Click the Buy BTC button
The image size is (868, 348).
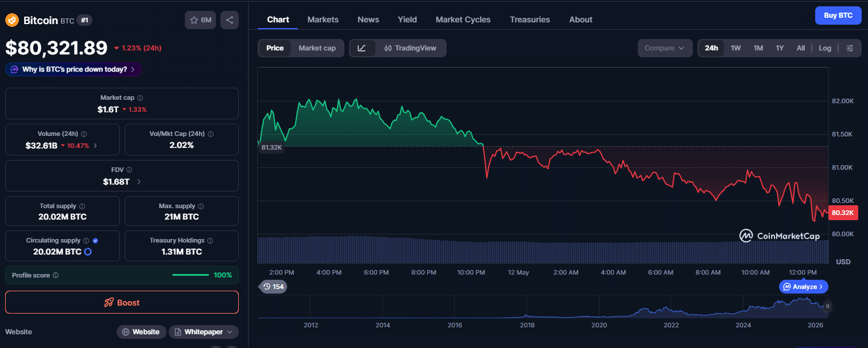tap(838, 15)
